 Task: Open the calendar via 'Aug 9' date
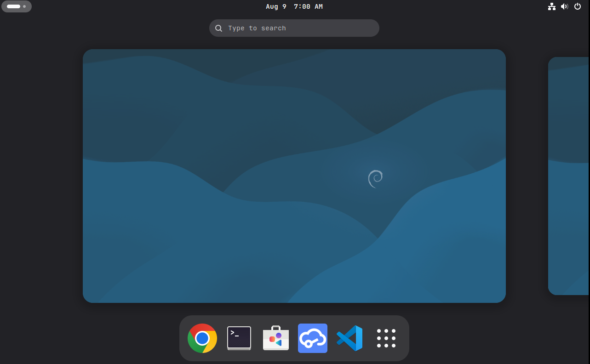[276, 6]
